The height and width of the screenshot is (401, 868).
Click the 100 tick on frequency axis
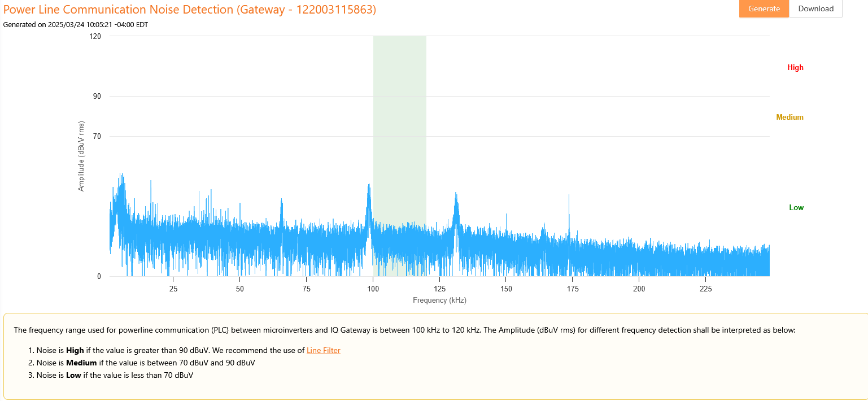click(x=373, y=289)
